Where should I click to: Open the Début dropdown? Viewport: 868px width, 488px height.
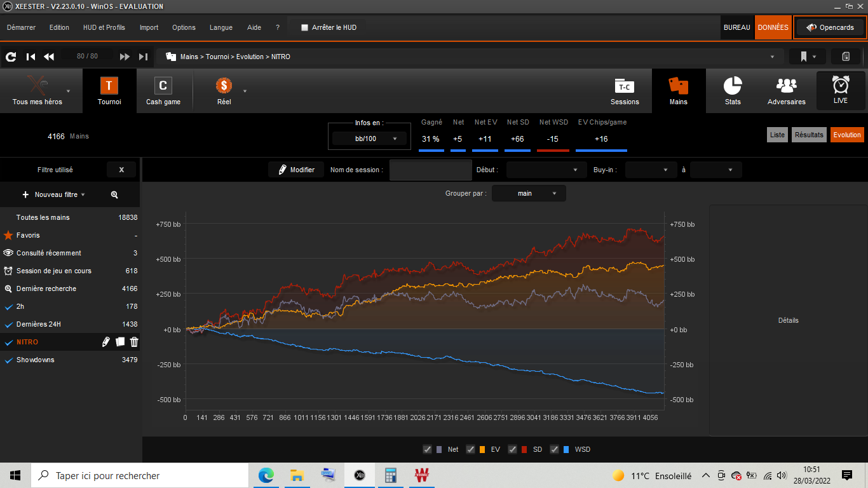(x=546, y=170)
